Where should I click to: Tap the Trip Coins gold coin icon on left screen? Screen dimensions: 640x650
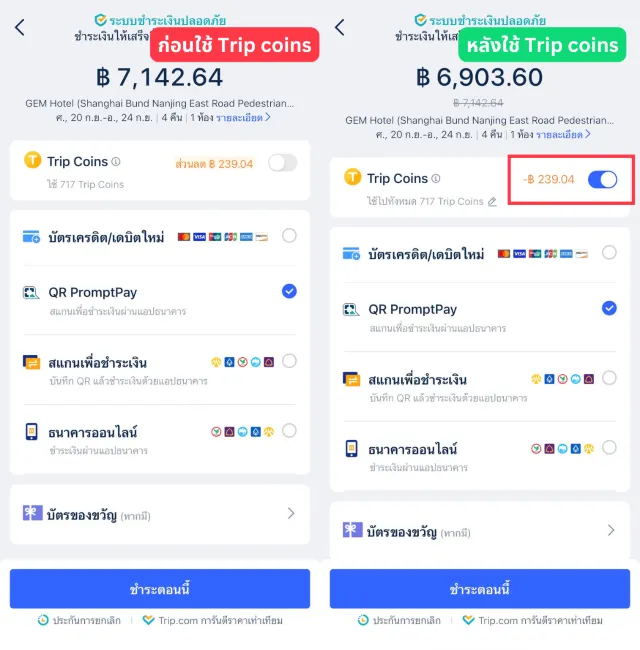32,160
